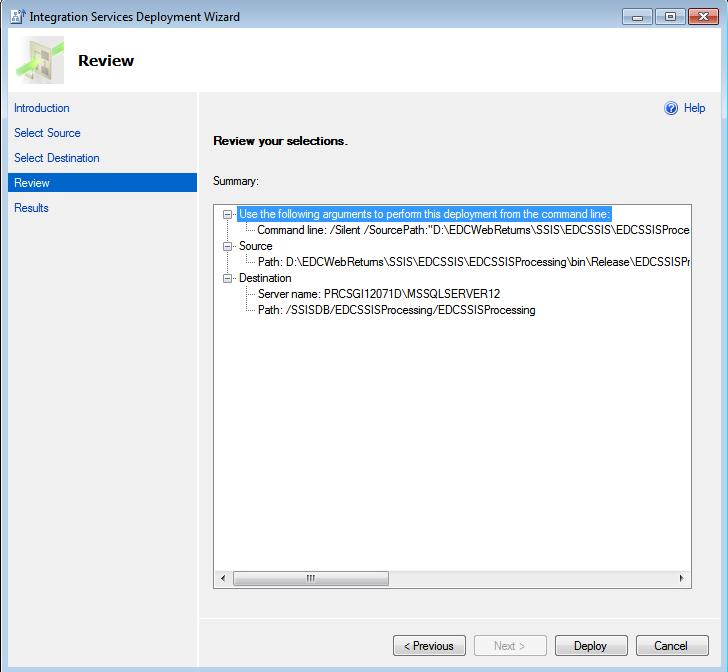This screenshot has height=672, width=728.
Task: Click the Previous button
Action: coord(429,646)
